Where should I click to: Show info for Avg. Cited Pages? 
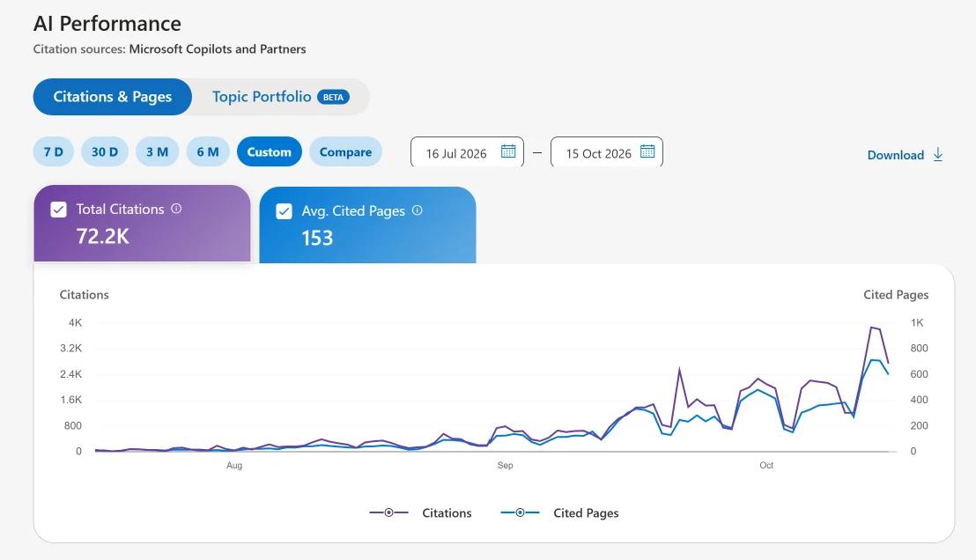[417, 210]
